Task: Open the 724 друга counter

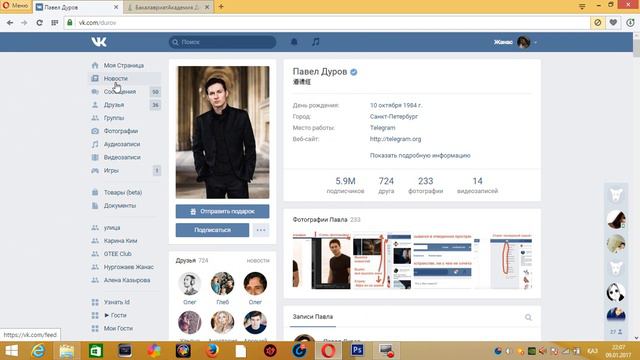Action: point(386,185)
